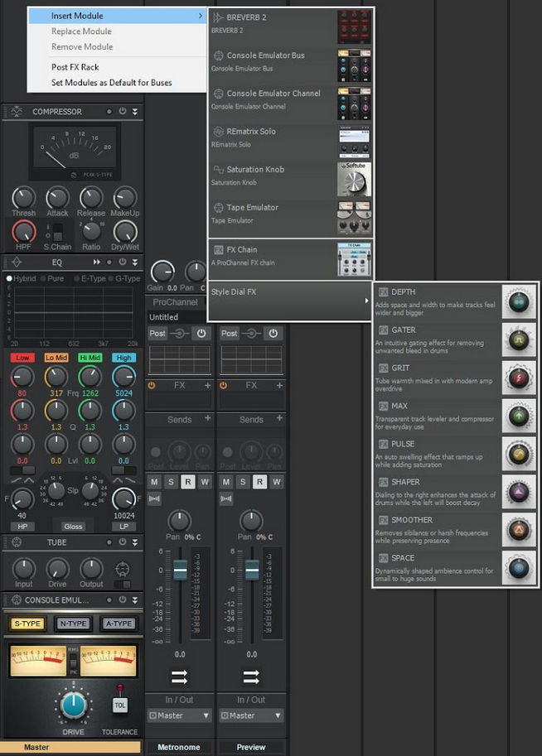Image resolution: width=542 pixels, height=756 pixels.
Task: Click the GRIT Style Dial knob icon
Action: [x=520, y=377]
